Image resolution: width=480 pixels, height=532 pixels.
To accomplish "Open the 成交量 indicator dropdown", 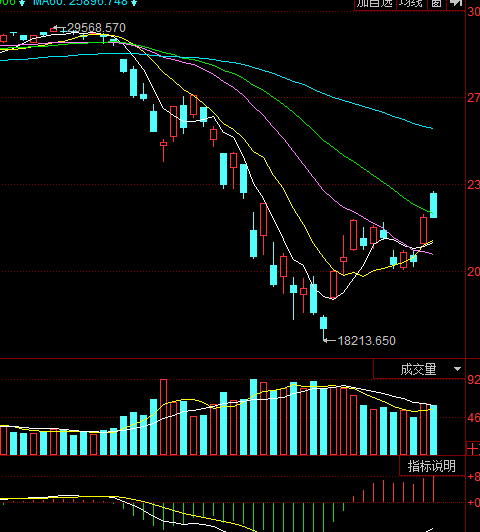I will pos(419,369).
